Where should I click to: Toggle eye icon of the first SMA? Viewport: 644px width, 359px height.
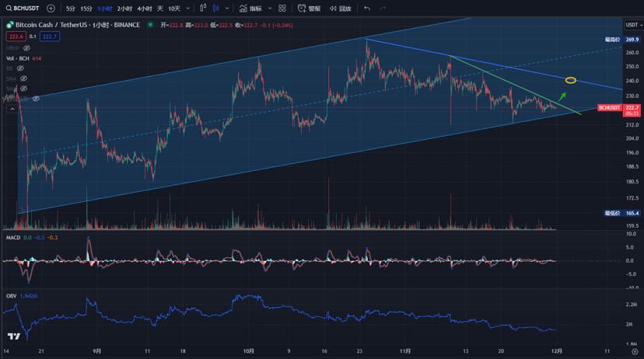(x=24, y=78)
